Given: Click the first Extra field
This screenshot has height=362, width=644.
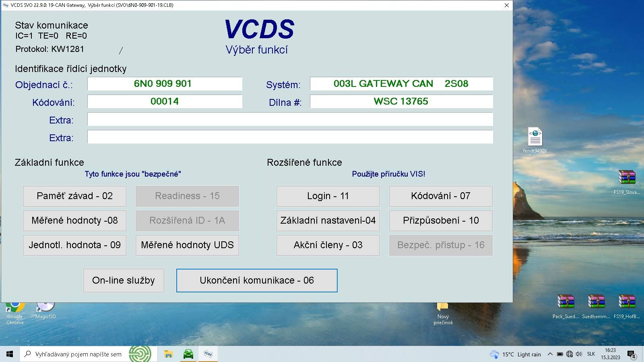Looking at the screenshot, I should (x=290, y=119).
